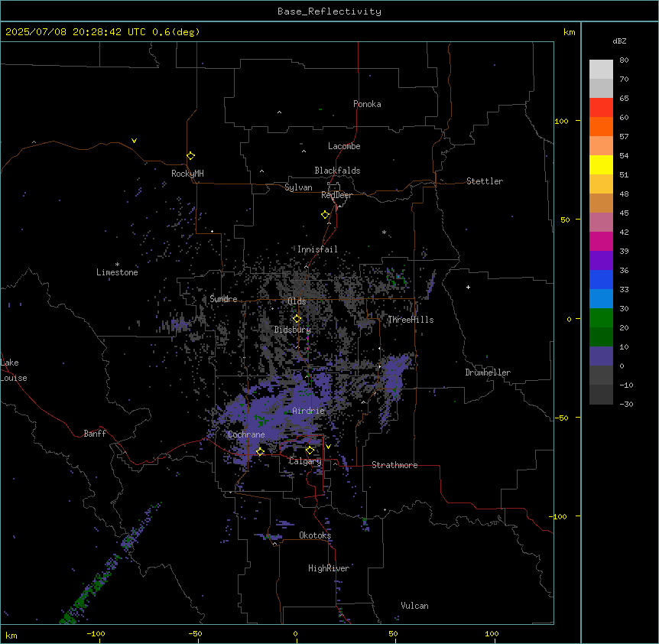
Task: Click the Sylvan label on the map
Action: click(298, 187)
